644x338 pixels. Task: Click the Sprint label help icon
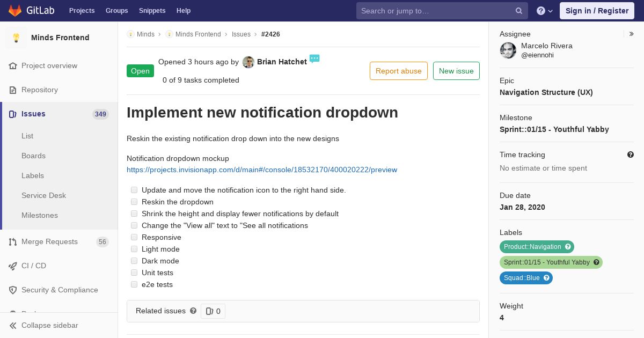point(596,262)
